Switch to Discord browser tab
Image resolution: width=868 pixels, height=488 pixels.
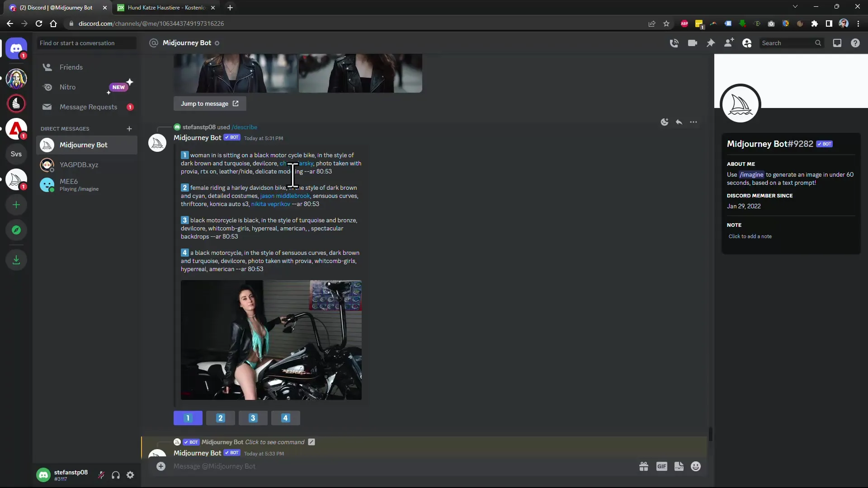click(56, 8)
